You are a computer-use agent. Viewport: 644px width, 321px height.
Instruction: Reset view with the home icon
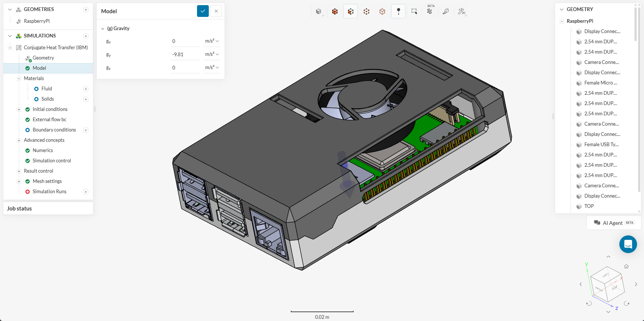(x=626, y=266)
